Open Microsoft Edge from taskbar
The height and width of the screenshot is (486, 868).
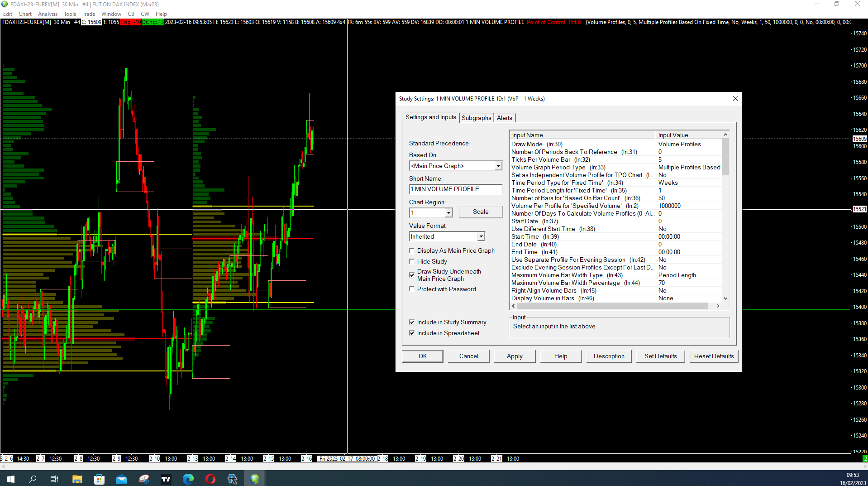click(x=188, y=479)
